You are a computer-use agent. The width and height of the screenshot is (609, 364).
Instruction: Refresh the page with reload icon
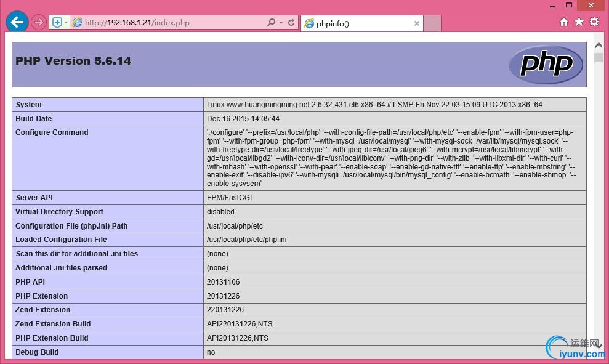(x=291, y=23)
